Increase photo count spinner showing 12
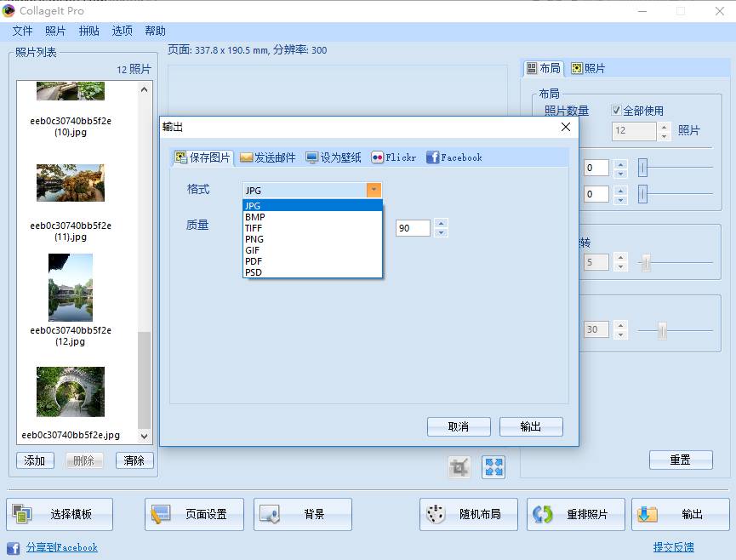Viewport: 736px width, 560px height. click(x=664, y=126)
